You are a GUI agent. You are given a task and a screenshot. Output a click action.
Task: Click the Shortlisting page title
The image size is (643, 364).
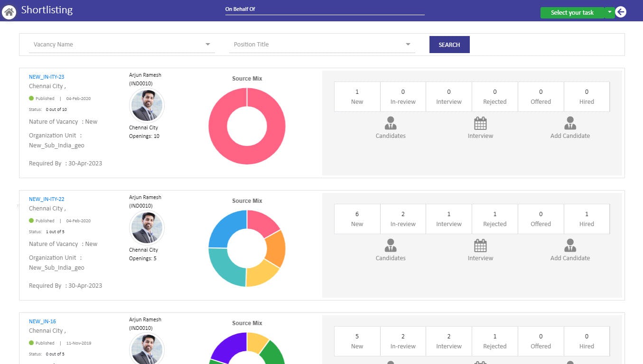point(47,10)
